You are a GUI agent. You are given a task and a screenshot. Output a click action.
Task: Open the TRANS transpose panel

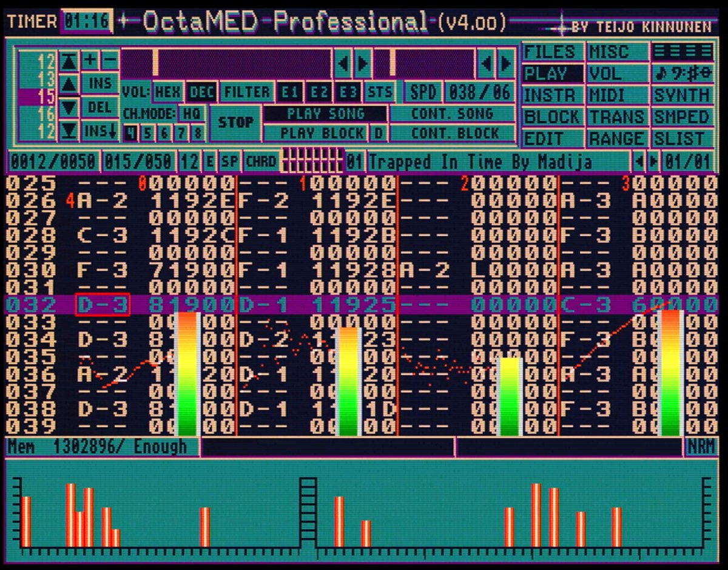coord(618,117)
